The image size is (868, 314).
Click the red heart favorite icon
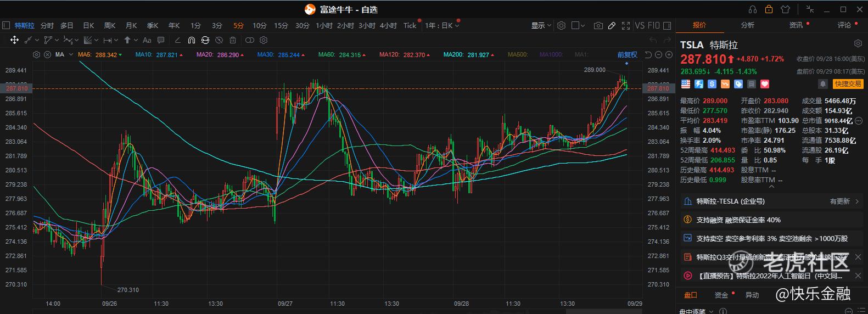[765, 84]
